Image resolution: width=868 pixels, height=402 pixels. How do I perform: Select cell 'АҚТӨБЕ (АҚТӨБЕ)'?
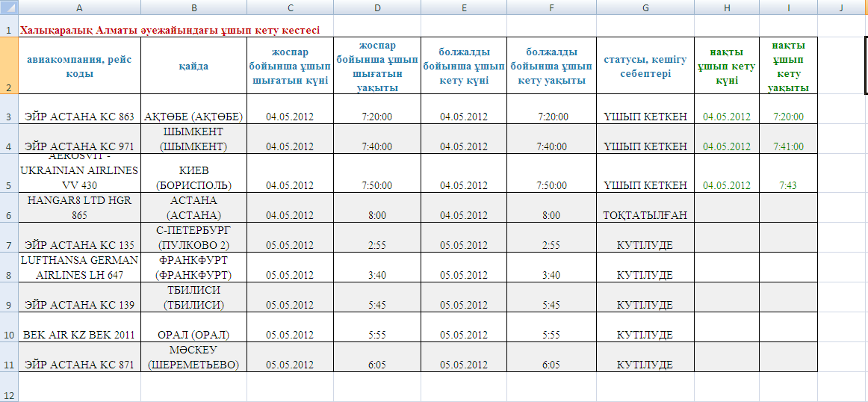click(x=193, y=109)
